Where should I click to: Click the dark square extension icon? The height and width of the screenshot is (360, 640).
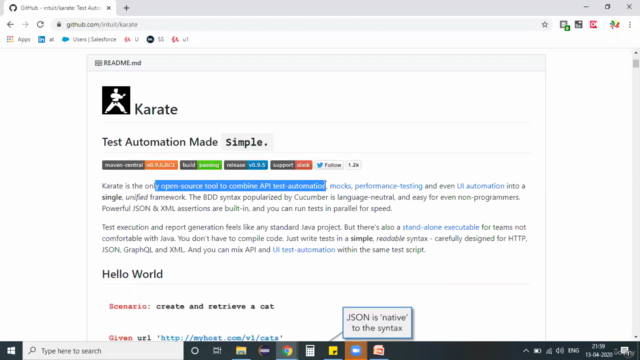point(578,24)
